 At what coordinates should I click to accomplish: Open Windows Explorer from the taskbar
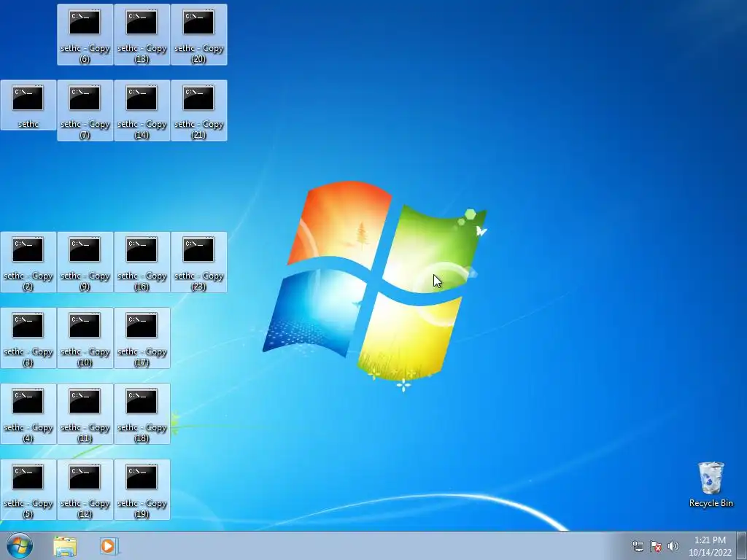(x=65, y=546)
